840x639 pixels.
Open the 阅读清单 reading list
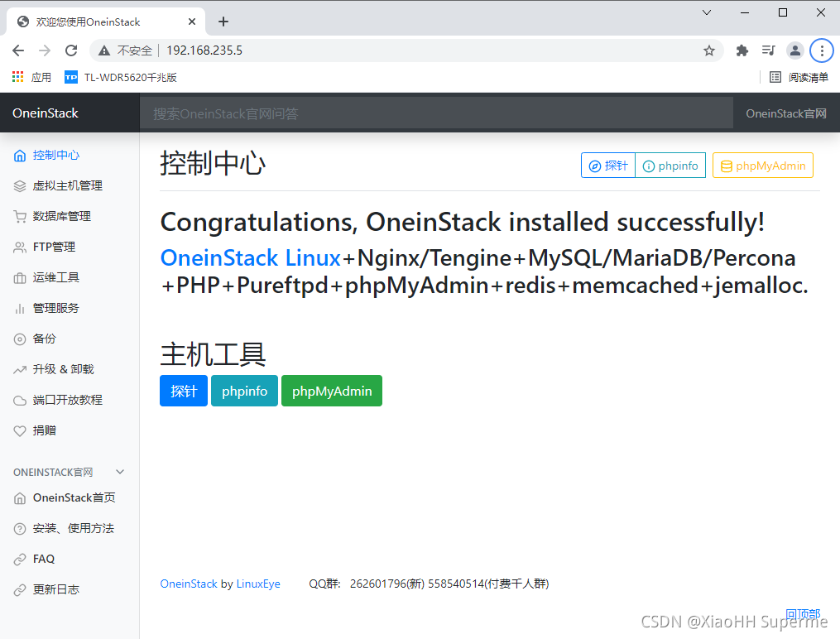[x=799, y=77]
